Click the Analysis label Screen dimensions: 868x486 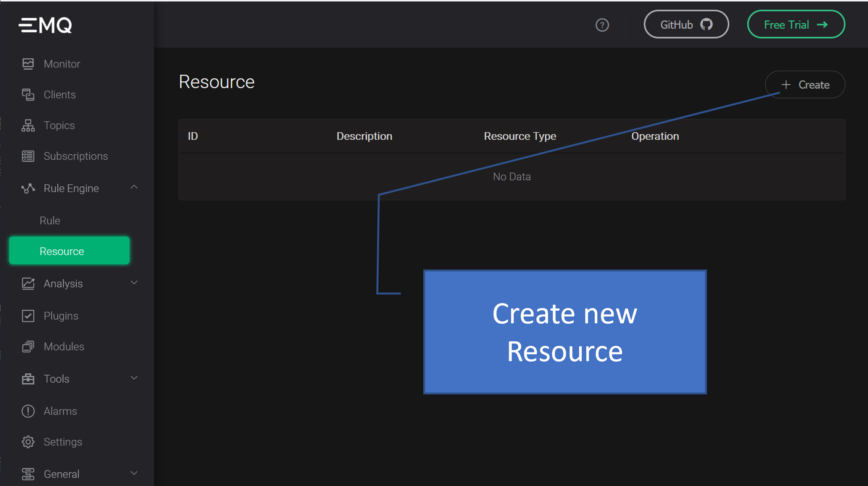(x=63, y=284)
